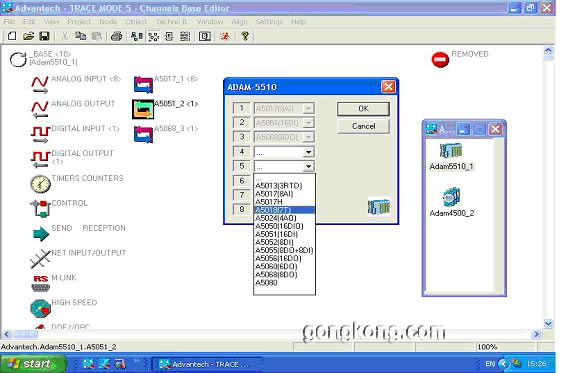Select the TIMERS COUNTERS clock icon
The image size is (565, 373).
pos(40,184)
